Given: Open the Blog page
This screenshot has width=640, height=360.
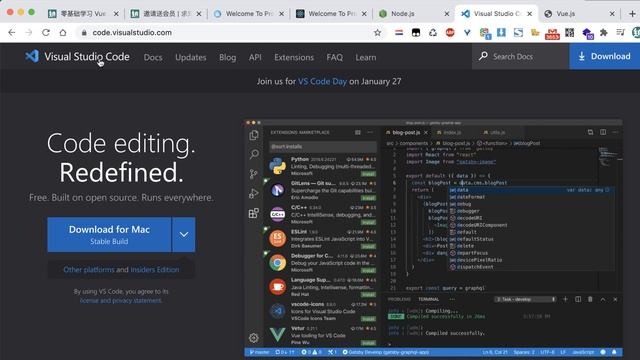Looking at the screenshot, I should (x=227, y=57).
